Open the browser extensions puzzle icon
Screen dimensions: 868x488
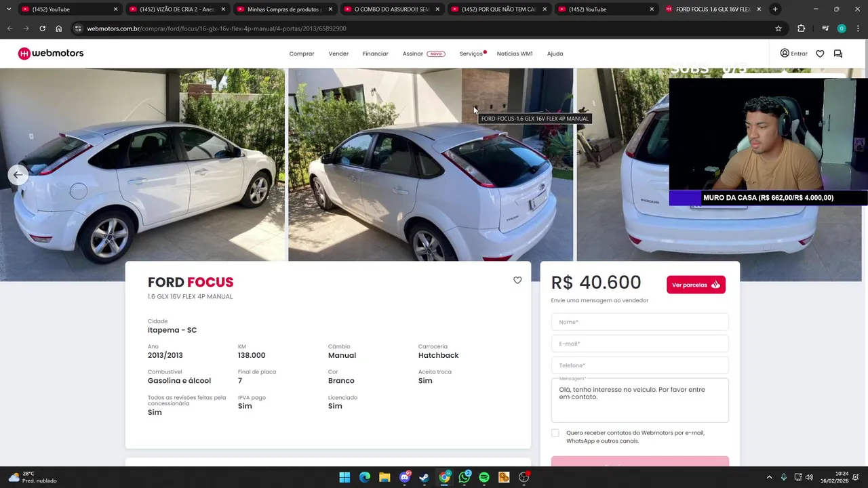801,28
